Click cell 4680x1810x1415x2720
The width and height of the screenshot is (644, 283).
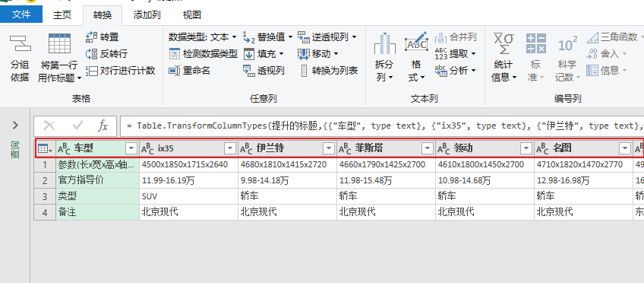[x=287, y=165]
